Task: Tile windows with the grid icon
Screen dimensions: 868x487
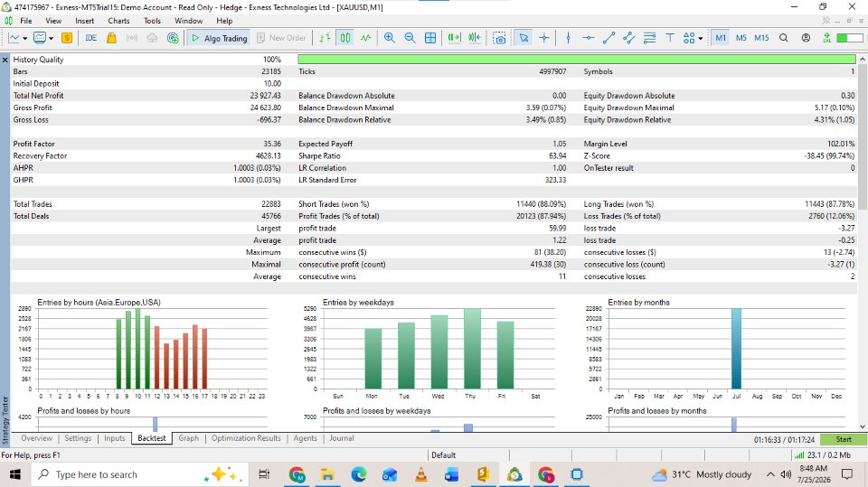Action: [430, 38]
